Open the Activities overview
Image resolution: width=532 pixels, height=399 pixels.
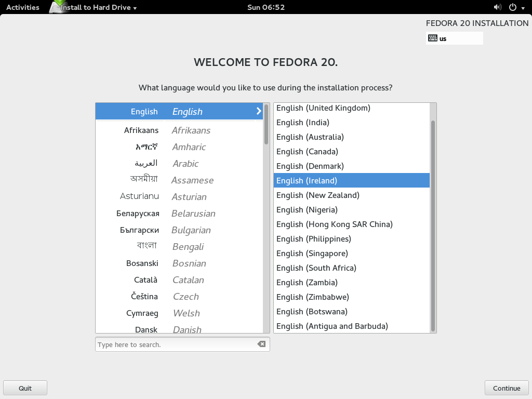(x=23, y=7)
